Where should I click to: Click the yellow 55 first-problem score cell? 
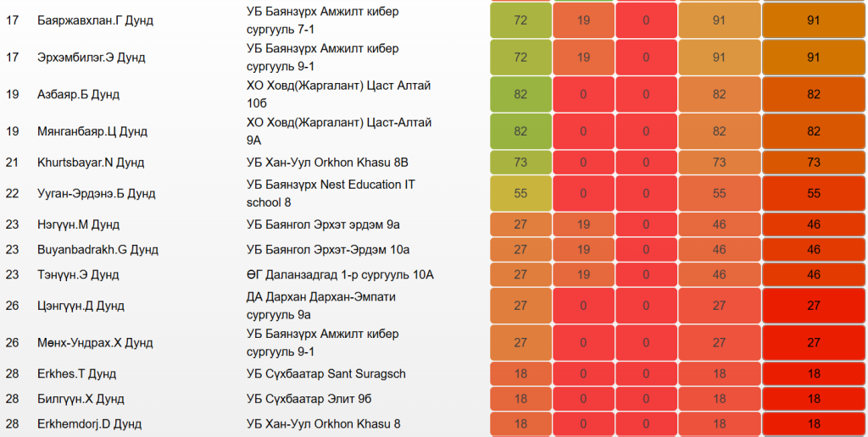click(520, 194)
